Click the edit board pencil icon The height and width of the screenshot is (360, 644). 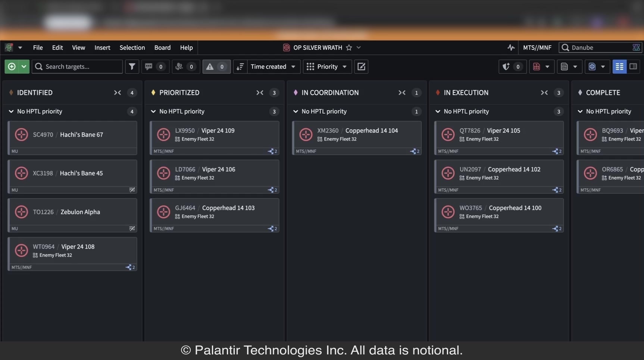click(361, 67)
